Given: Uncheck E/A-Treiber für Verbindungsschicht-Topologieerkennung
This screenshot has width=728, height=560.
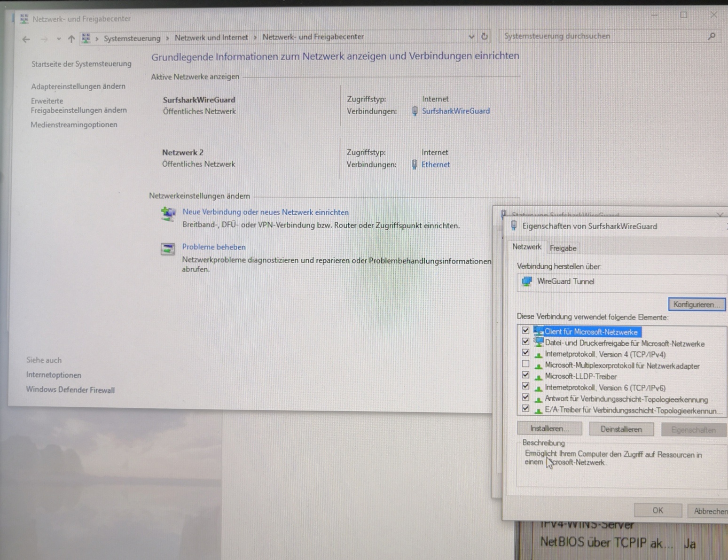Looking at the screenshot, I should (525, 409).
